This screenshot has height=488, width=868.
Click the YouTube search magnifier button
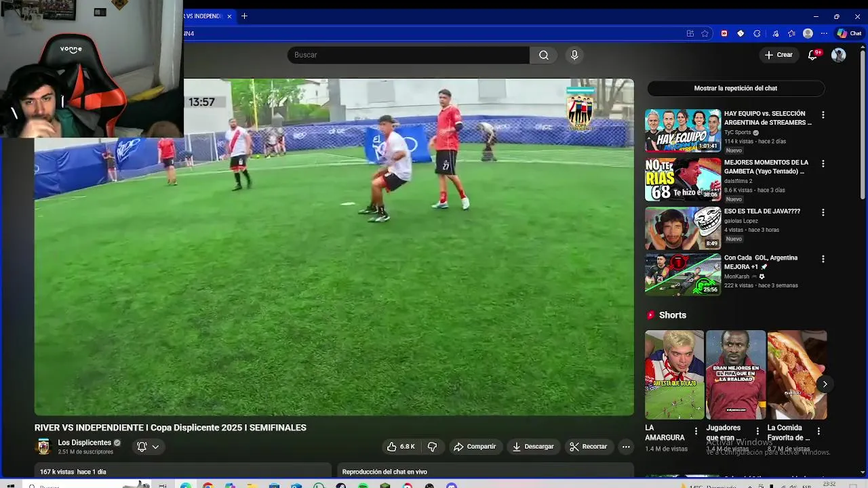point(543,55)
